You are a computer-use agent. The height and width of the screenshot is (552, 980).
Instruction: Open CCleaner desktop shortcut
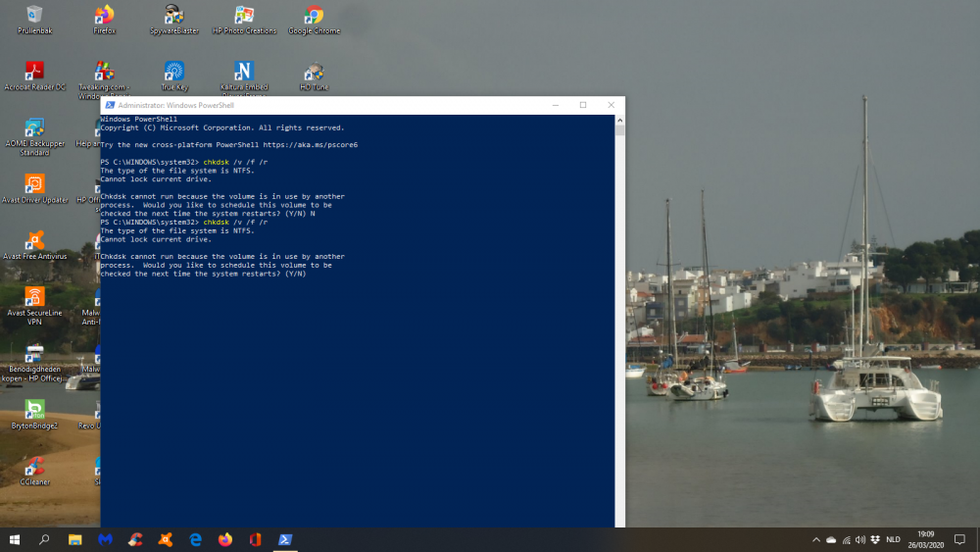34,467
